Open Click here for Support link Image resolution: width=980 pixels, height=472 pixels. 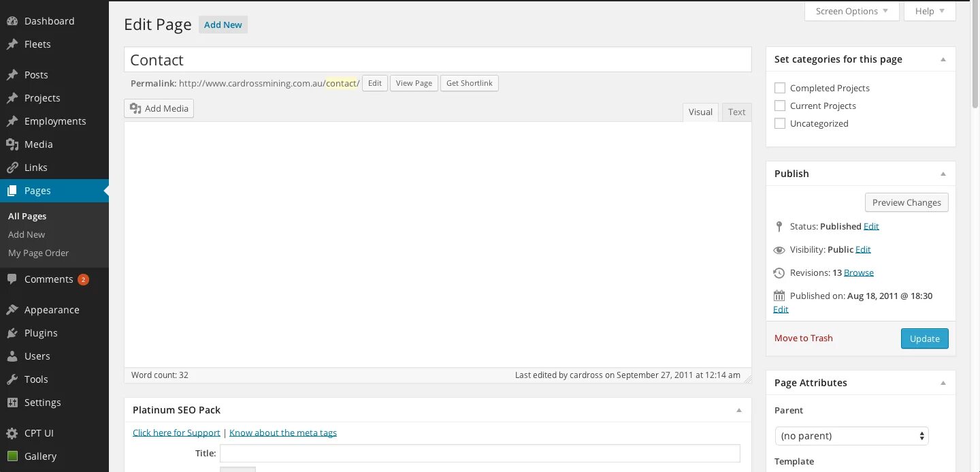[x=176, y=432]
